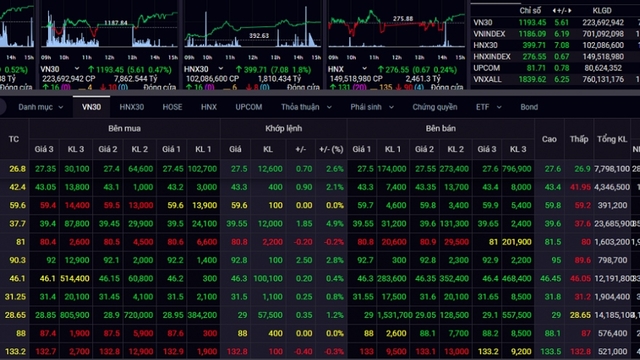640x360 pixels.
Task: Click the left arrow beside +/- in index table
Action: pos(554,11)
